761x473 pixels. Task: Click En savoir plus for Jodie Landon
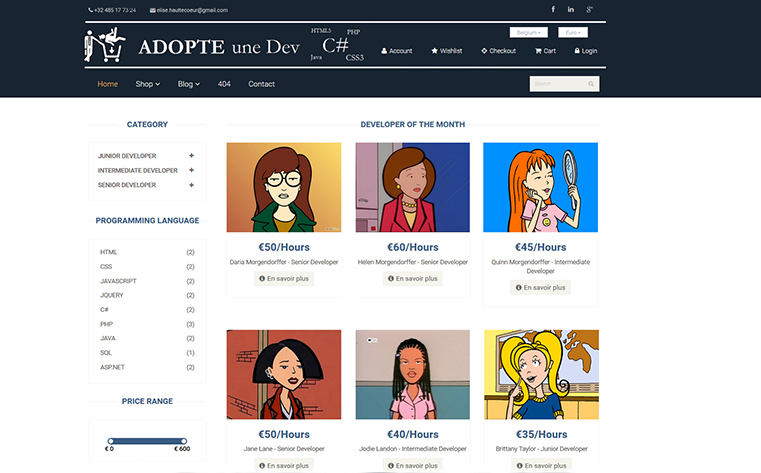coord(413,466)
